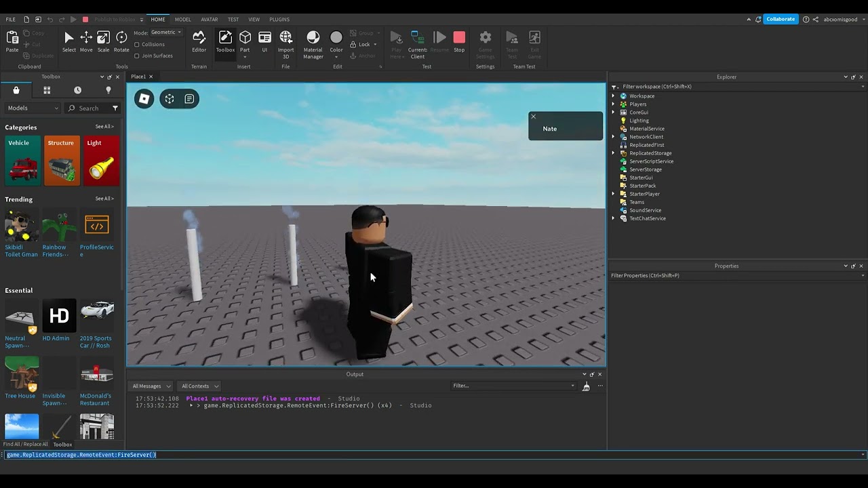868x488 pixels.
Task: Open the MODEL ribbon tab
Action: point(182,20)
